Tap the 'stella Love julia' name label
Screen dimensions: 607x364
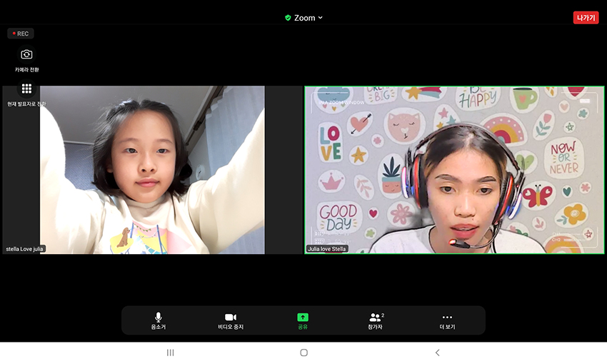pyautogui.click(x=25, y=249)
